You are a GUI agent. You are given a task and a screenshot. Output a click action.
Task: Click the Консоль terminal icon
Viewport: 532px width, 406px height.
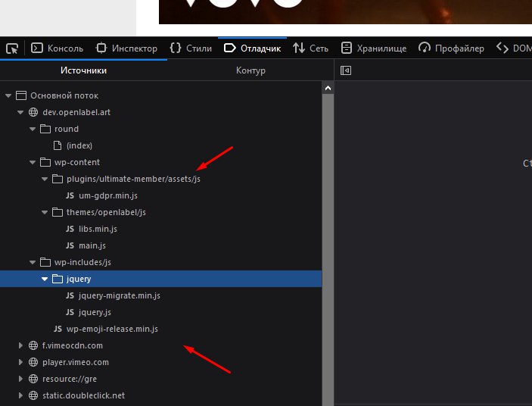point(36,48)
